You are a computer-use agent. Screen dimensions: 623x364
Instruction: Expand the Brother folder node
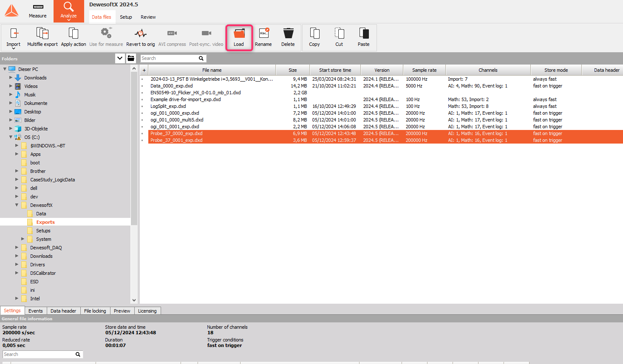[x=17, y=171]
